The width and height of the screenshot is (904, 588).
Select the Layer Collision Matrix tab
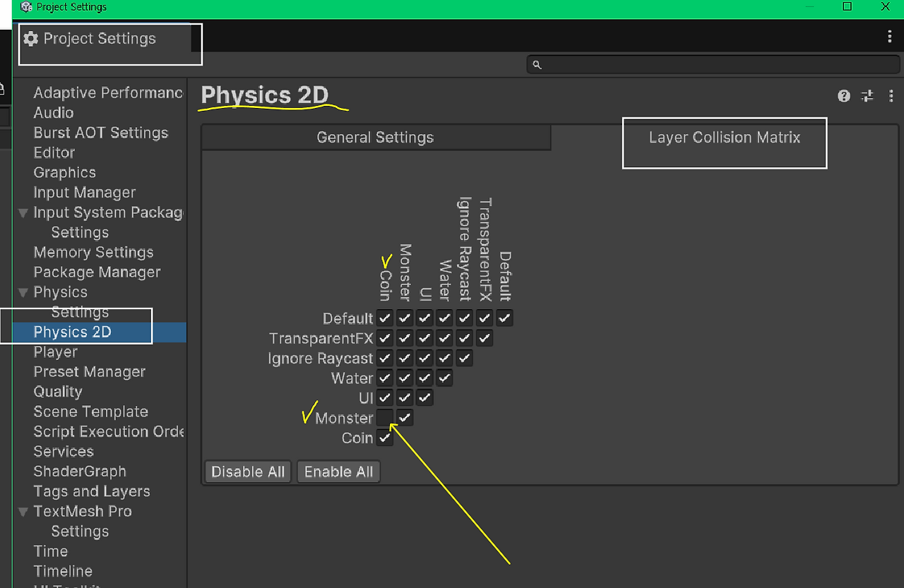pos(725,138)
